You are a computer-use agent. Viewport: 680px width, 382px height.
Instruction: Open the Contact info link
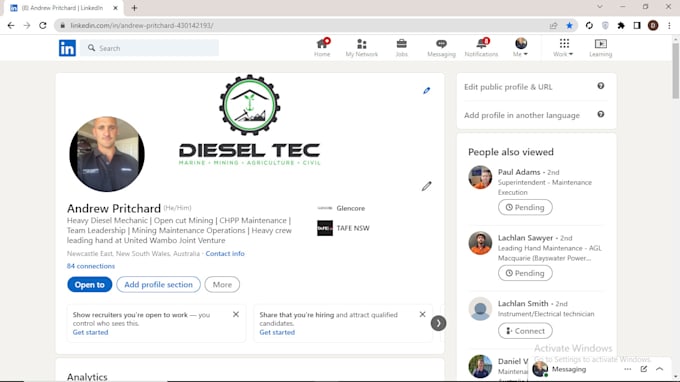[x=225, y=254]
